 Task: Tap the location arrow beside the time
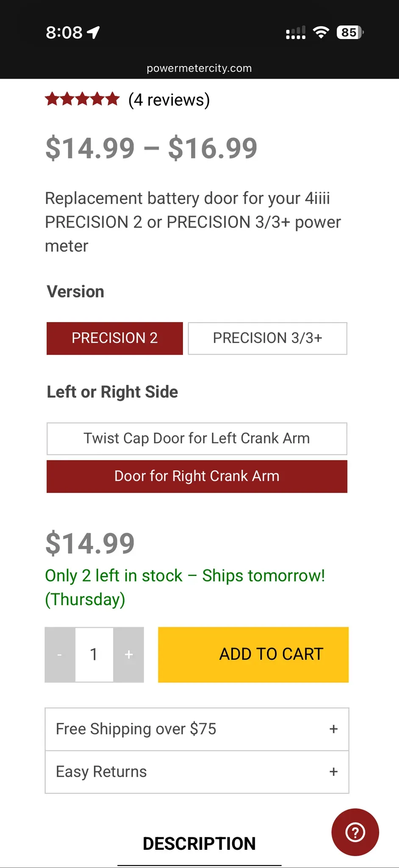click(93, 32)
